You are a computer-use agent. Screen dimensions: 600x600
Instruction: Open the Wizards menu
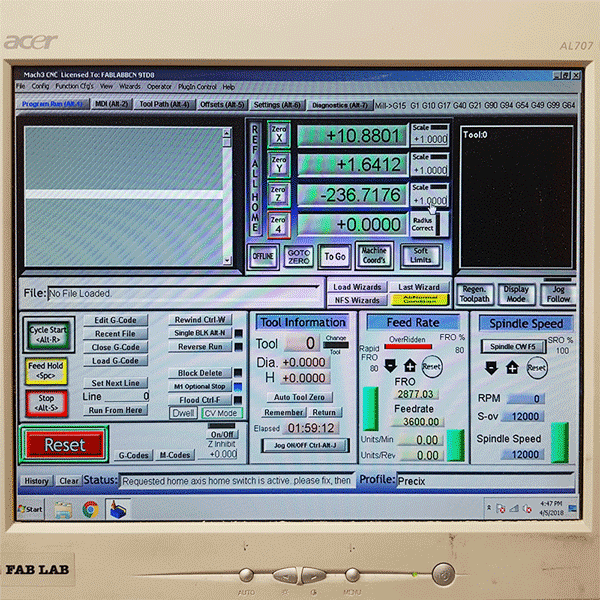point(130,86)
